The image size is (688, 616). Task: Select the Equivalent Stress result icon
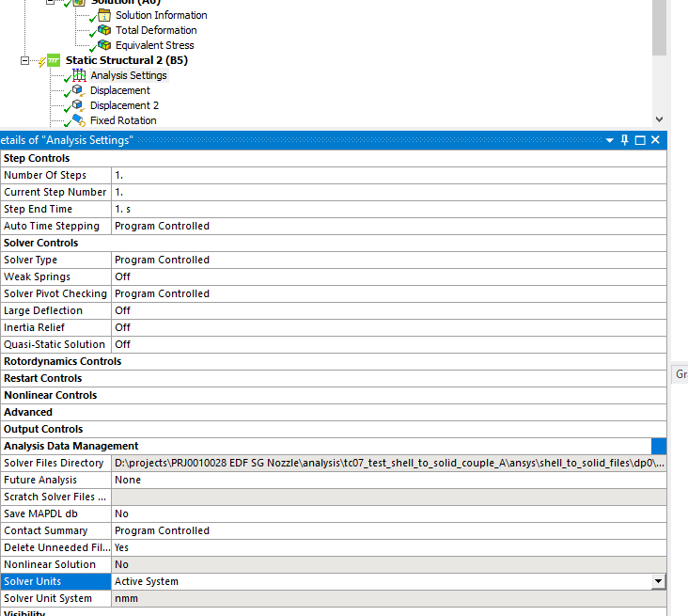pyautogui.click(x=104, y=45)
